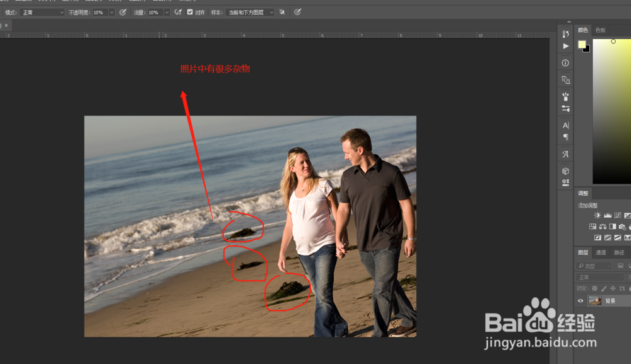The image size is (631, 364).
Task: Click the horizontal ruler above canvas
Action: tap(275, 35)
